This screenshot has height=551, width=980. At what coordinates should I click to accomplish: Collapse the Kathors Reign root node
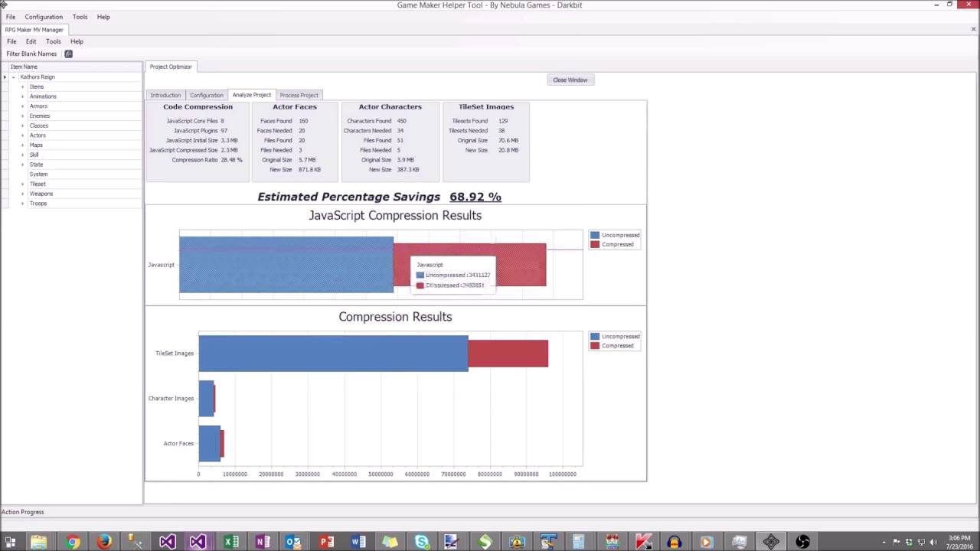coord(13,77)
